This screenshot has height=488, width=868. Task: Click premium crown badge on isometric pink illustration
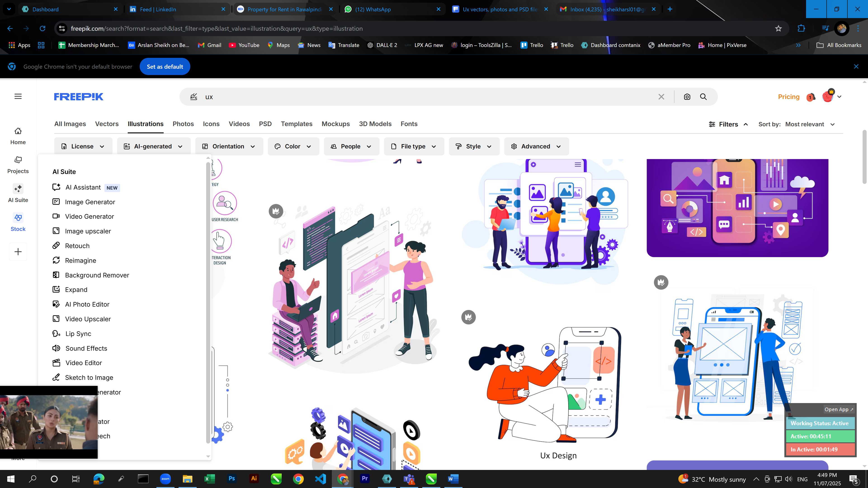click(x=276, y=211)
